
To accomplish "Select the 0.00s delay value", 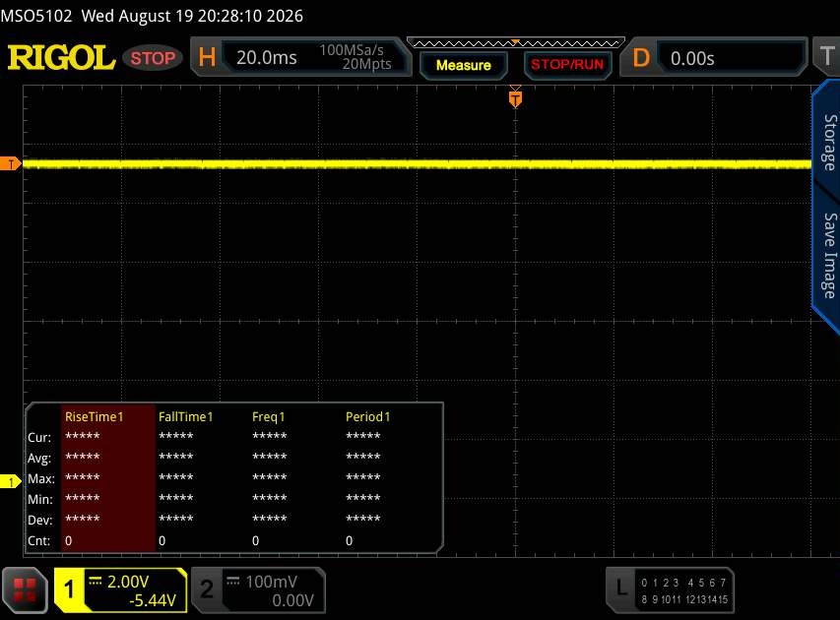I will tap(692, 58).
